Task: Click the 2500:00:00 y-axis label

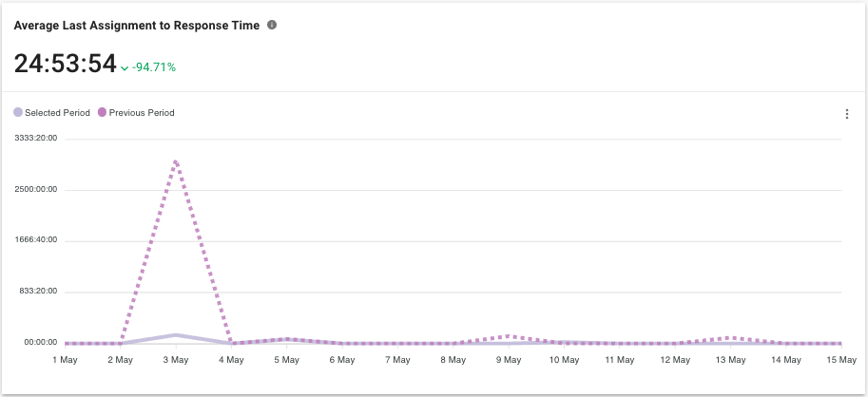Action: [36, 189]
